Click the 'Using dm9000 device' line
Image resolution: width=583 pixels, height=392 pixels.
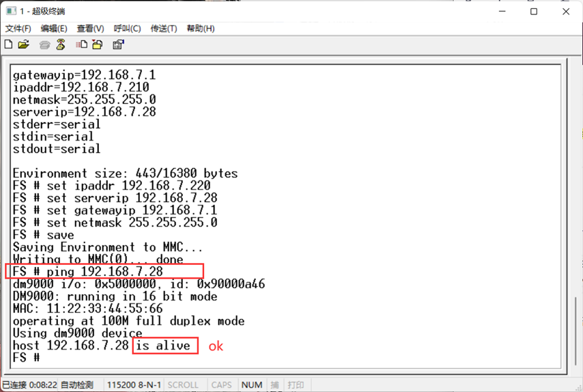tap(77, 333)
